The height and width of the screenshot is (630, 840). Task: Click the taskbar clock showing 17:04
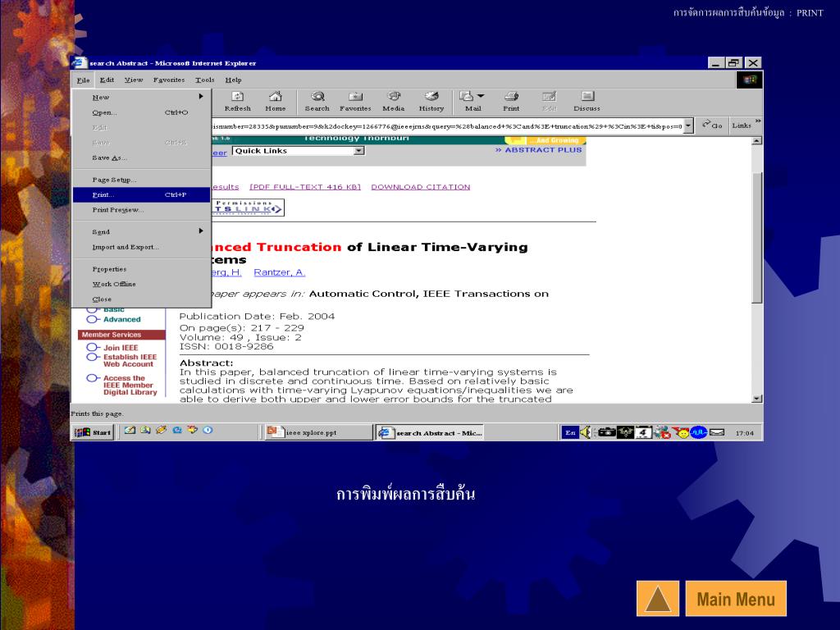(x=744, y=433)
